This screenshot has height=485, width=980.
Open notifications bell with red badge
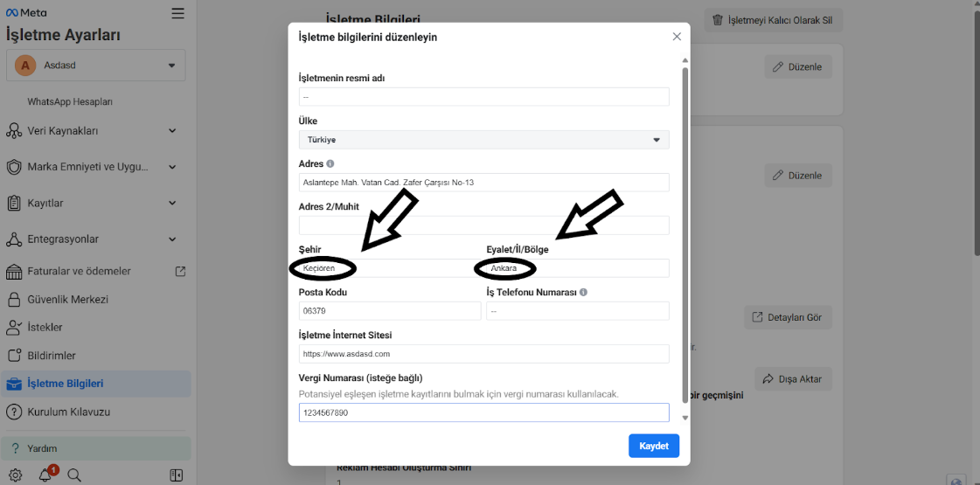coord(46,474)
